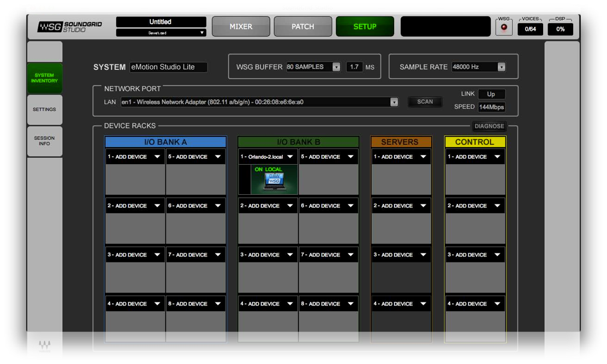
Task: Click the SERVERS rack header
Action: click(401, 142)
